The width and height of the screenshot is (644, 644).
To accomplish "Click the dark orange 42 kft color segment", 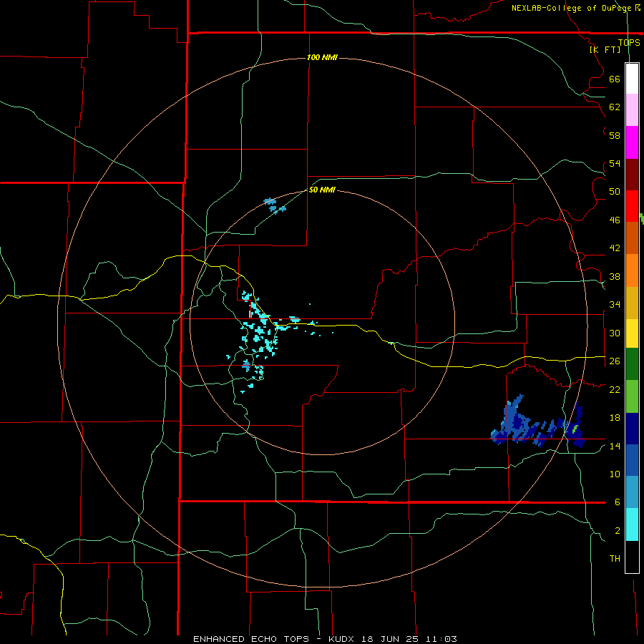I will pos(632,238).
